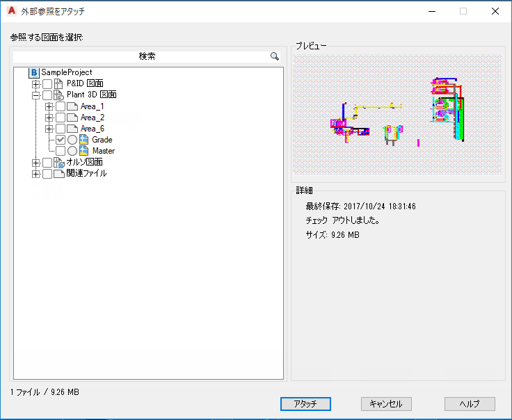Viewport: 512px width, 420px height.
Task: Click the Area_1 folder icon
Action: [72, 106]
